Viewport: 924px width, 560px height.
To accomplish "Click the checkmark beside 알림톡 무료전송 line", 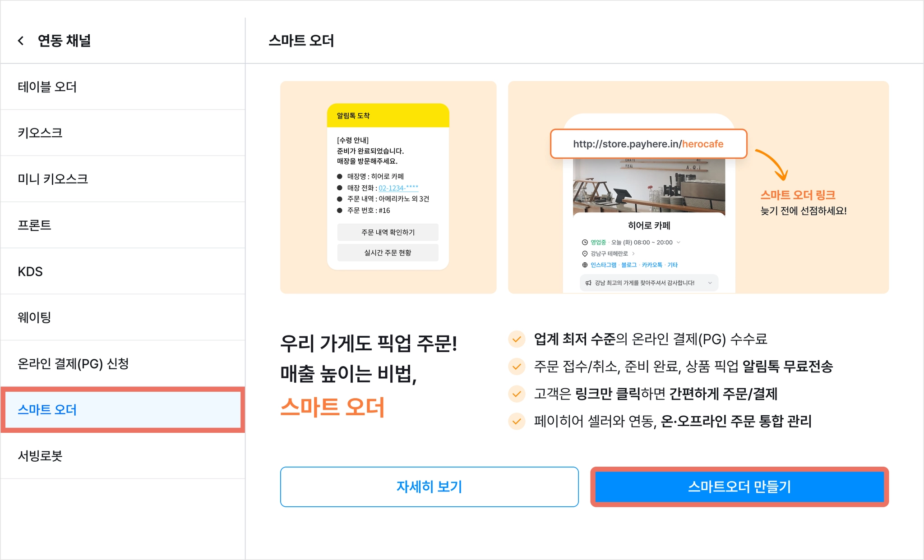I will 517,367.
